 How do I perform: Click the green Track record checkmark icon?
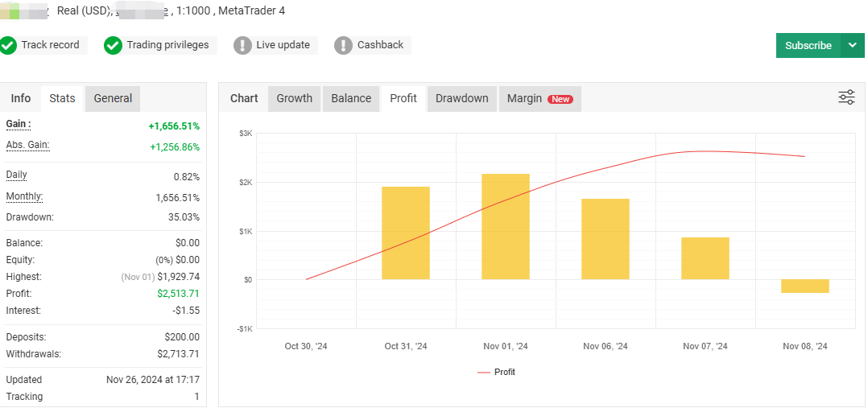coord(8,45)
